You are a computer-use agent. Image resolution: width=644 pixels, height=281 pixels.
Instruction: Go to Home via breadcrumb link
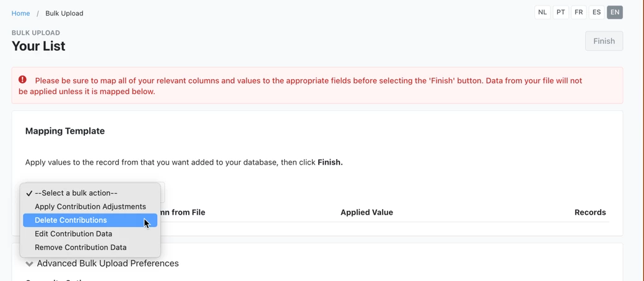(x=20, y=13)
